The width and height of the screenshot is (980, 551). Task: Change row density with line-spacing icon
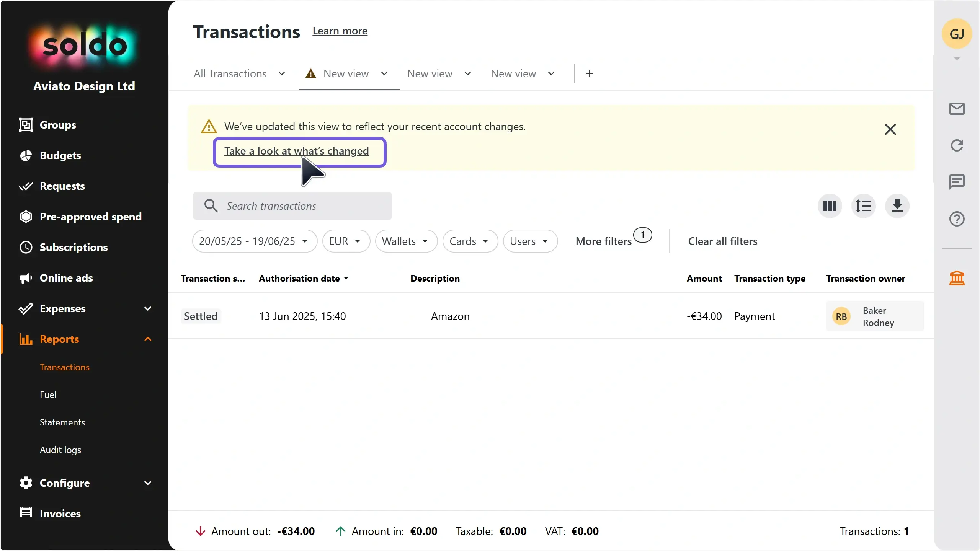point(863,206)
